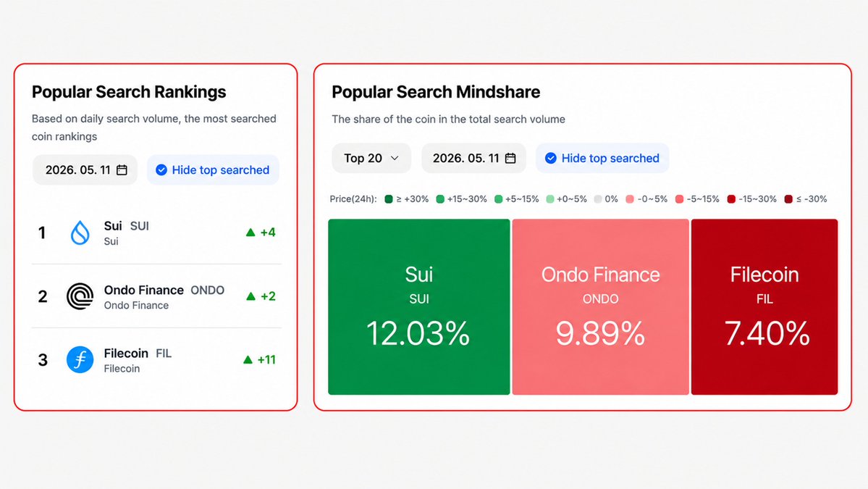The image size is (868, 489).
Task: Select the Filecoin 7.40% treemap tile
Action: [764, 306]
